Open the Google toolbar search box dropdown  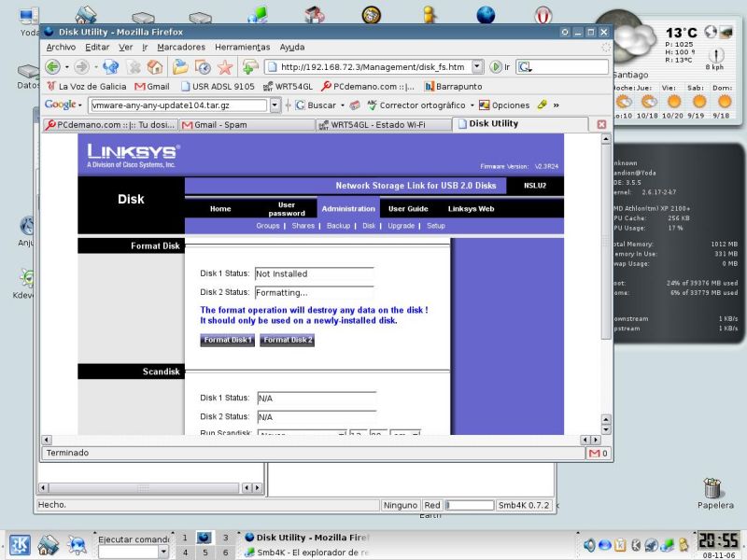275,105
